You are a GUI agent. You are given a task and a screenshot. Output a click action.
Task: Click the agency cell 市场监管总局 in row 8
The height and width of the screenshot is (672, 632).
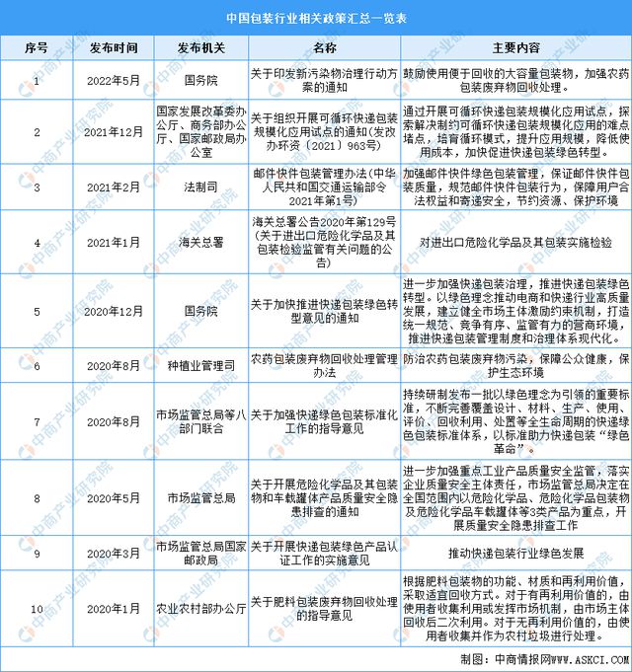point(201,498)
